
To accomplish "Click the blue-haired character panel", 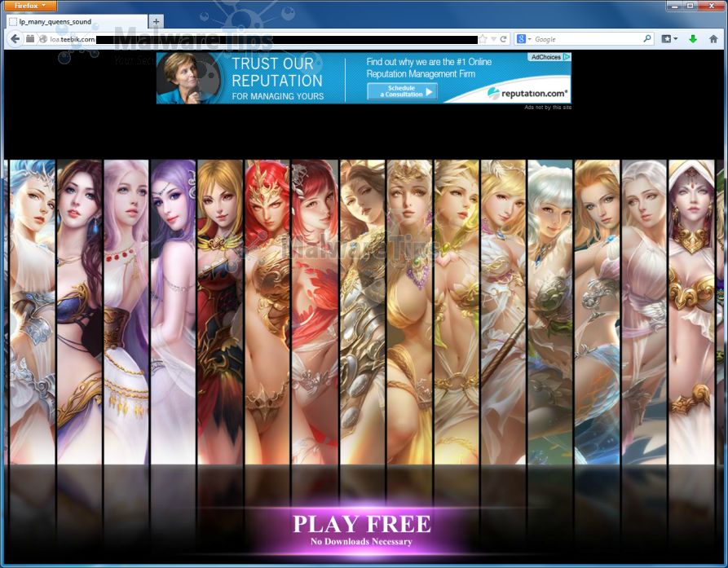I will (x=32, y=312).
